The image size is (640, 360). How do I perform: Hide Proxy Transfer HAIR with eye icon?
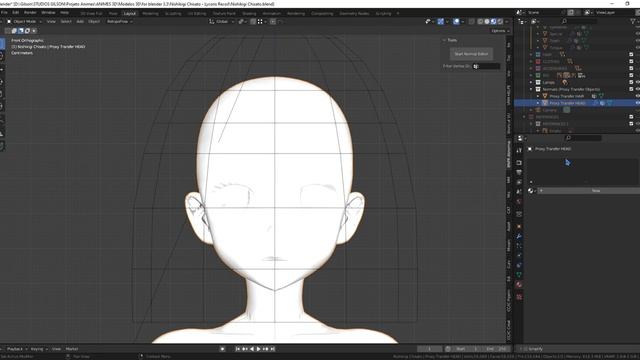[x=638, y=96]
